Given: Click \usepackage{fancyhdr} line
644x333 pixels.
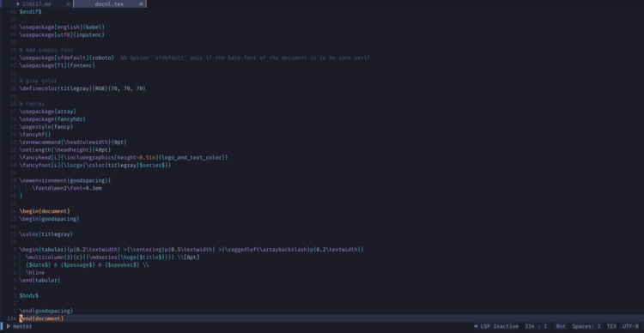Looking at the screenshot, I should (x=52, y=119).
